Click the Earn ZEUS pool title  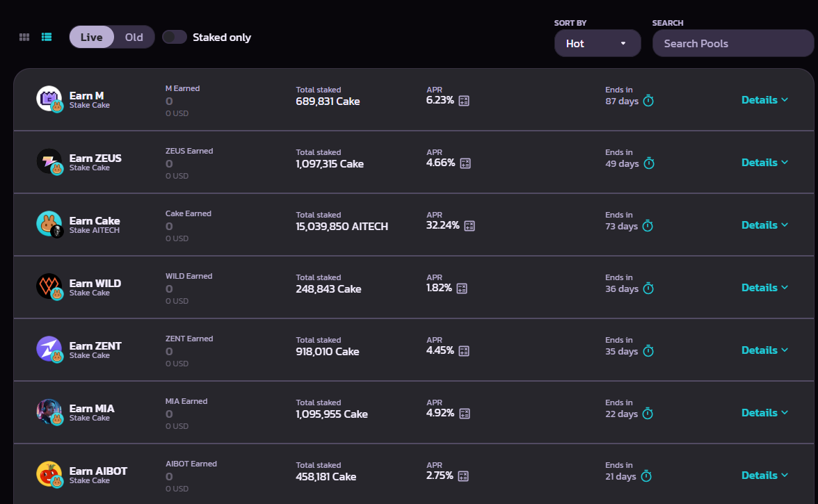[x=95, y=158]
